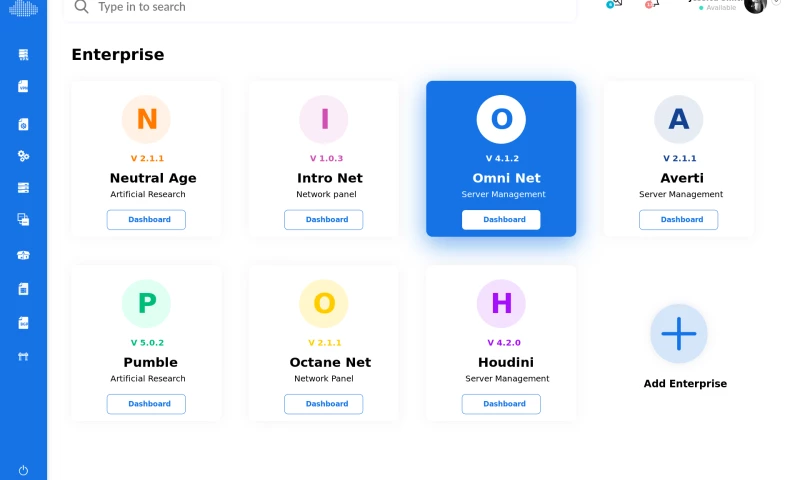The width and height of the screenshot is (800, 480).
Task: Click Dashboard button on Omni Net card
Action: [501, 220]
